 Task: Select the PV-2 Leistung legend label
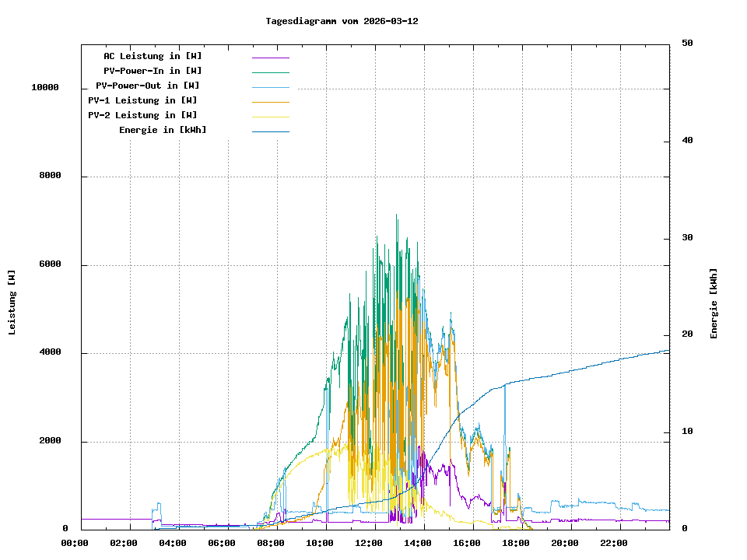pyautogui.click(x=142, y=115)
